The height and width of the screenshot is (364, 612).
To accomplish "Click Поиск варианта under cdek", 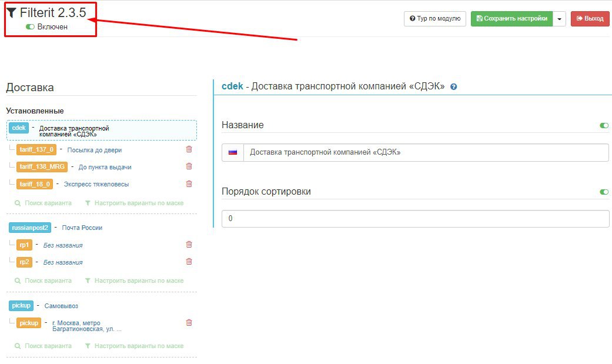I will point(43,203).
